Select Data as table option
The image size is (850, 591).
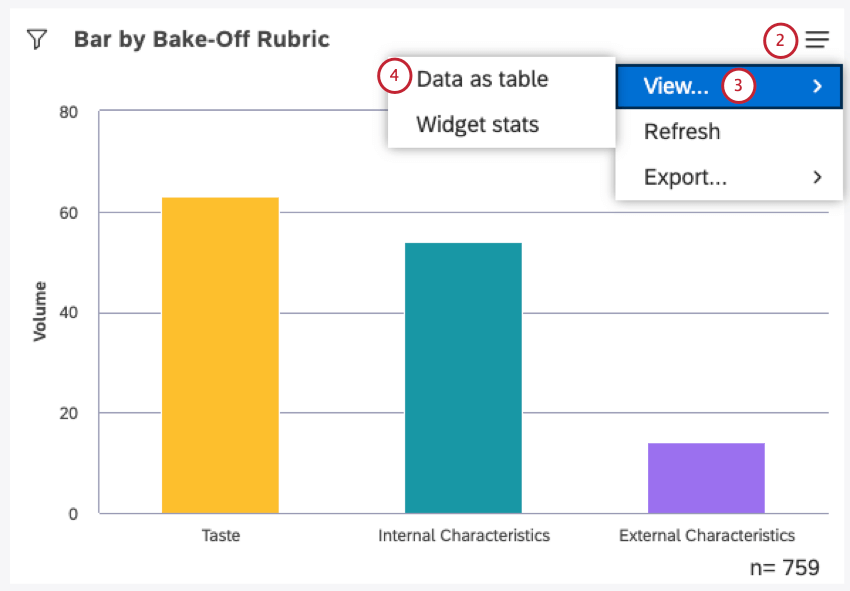pos(482,79)
